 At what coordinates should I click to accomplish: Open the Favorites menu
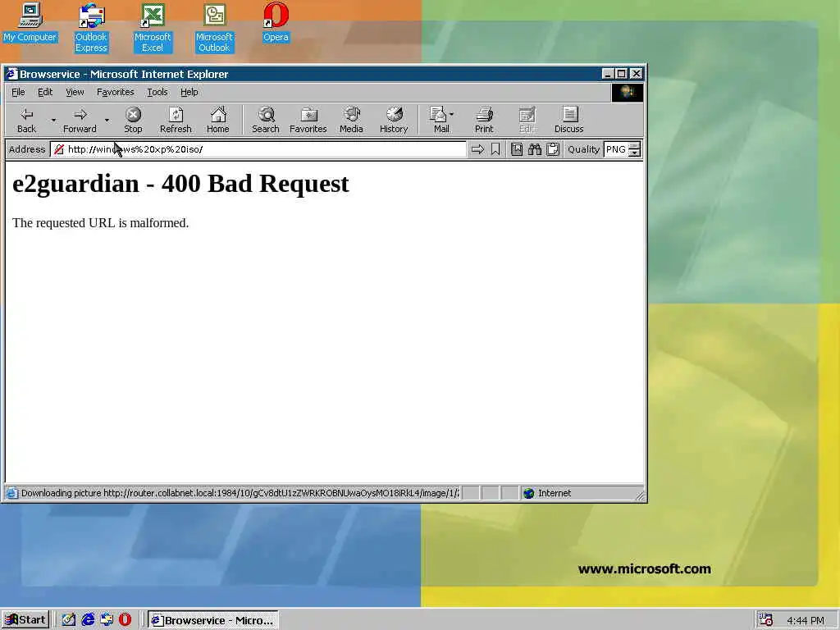[x=115, y=92]
